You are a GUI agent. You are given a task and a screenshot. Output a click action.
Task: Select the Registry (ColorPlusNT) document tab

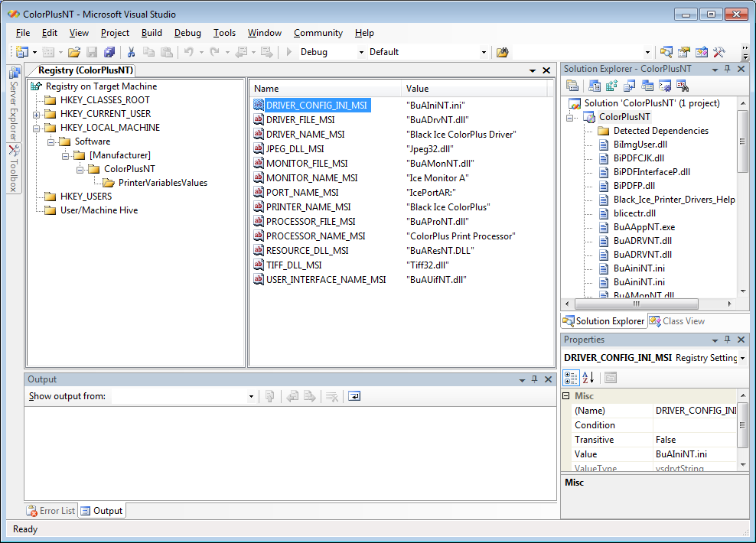coord(86,70)
